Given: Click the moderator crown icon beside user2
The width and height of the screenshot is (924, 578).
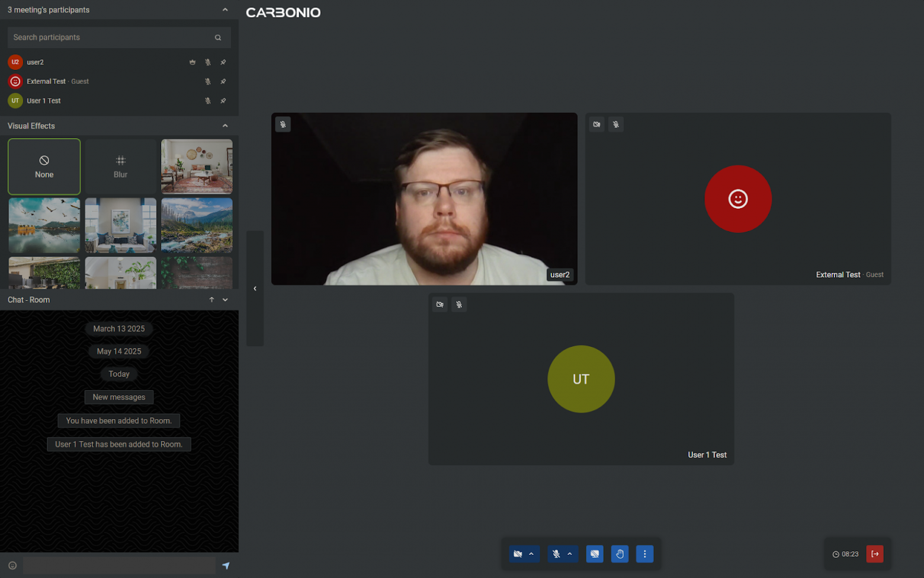Looking at the screenshot, I should pos(192,62).
